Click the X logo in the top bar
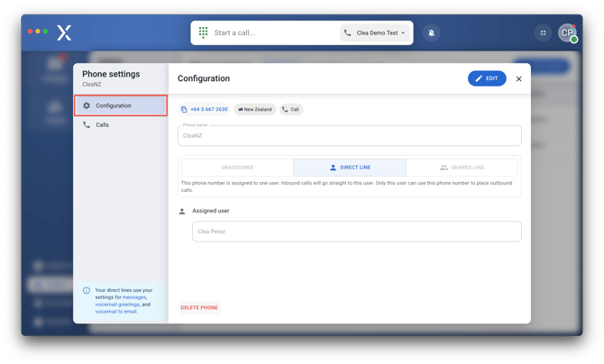 click(x=64, y=32)
